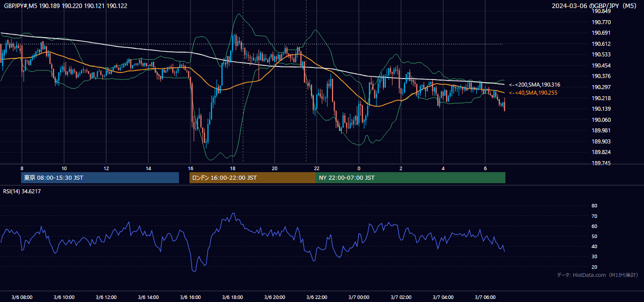Click the 40 SMA 190.255 label
Viewport: 644px width, 302px height.
[x=533, y=93]
